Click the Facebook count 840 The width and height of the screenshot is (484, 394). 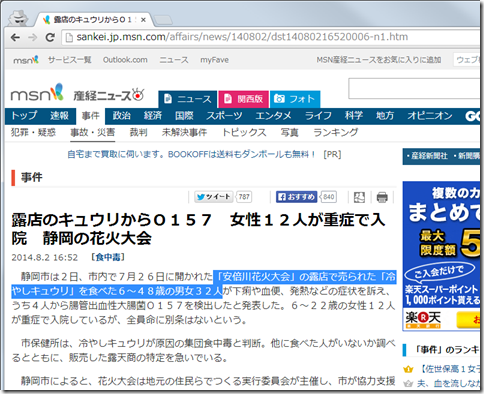point(329,197)
